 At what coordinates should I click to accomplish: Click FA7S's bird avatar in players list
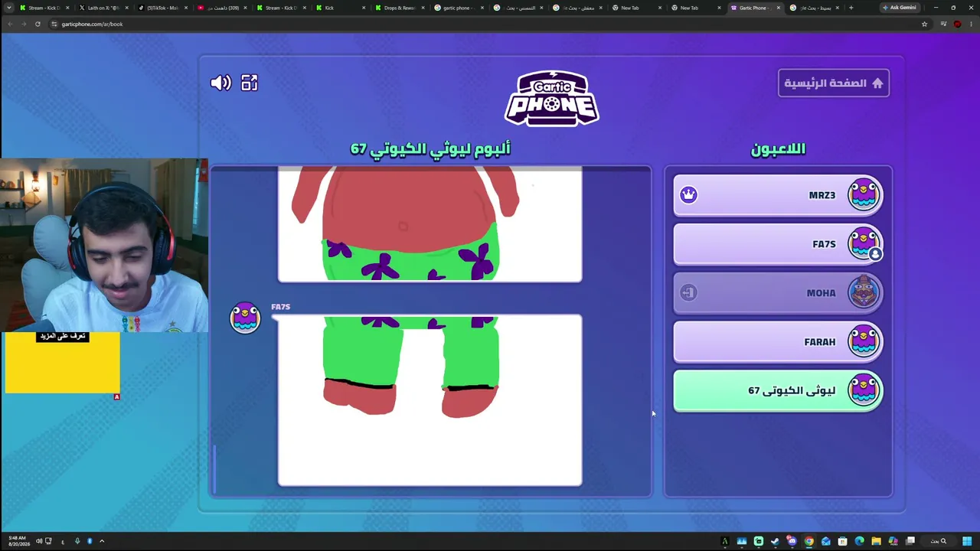coord(864,243)
